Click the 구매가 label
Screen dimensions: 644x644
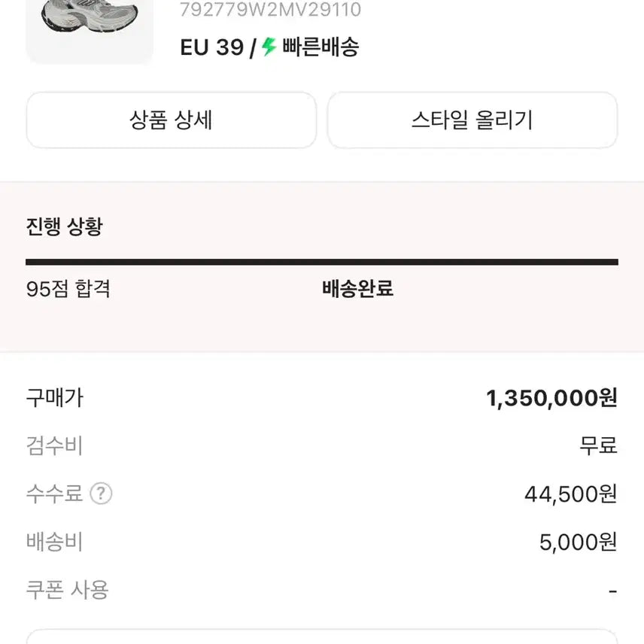tap(54, 397)
